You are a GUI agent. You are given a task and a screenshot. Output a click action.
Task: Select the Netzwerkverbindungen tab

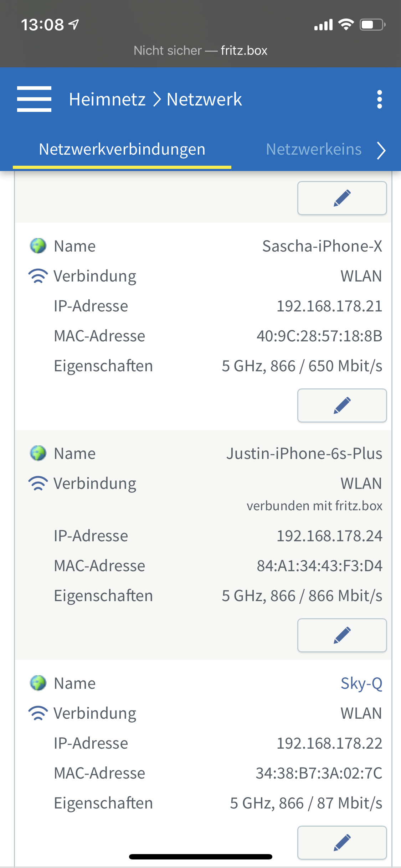(x=122, y=149)
